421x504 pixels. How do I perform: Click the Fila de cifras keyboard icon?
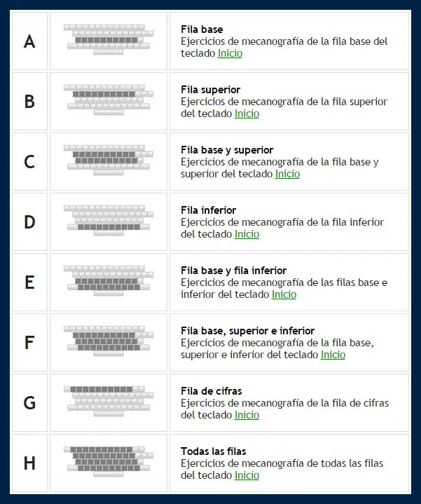point(108,402)
